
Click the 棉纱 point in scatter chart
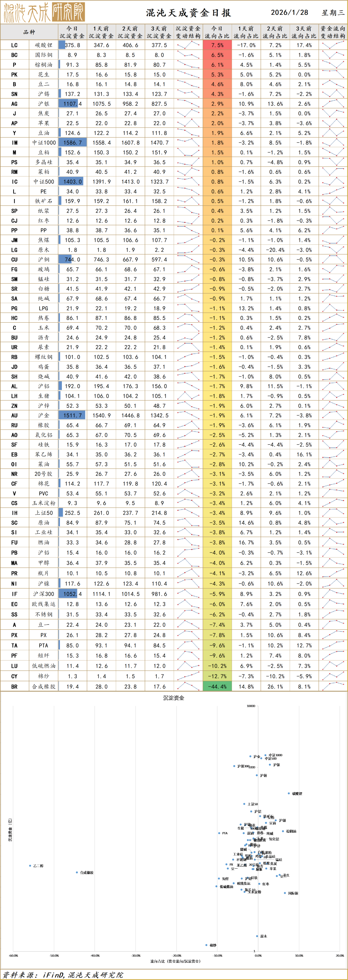point(206,945)
